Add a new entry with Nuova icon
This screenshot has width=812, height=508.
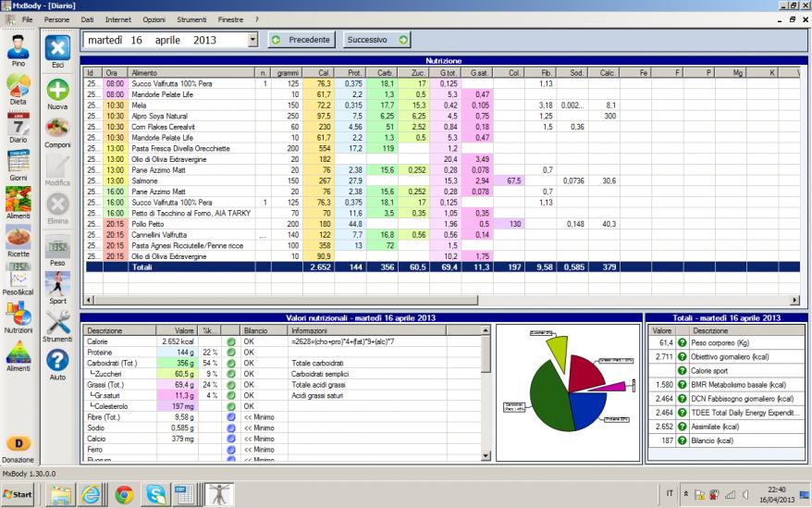coord(57,93)
